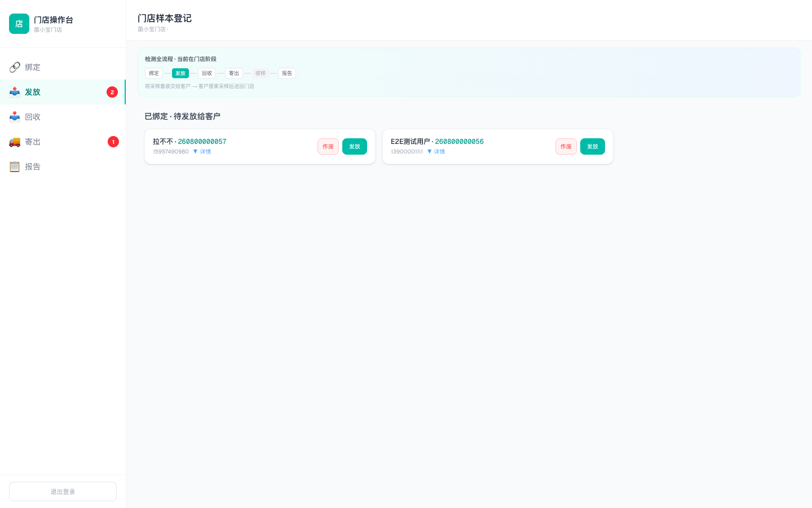Click the 门店操作台 sidebar title
The height and width of the screenshot is (508, 812).
pyautogui.click(x=54, y=20)
